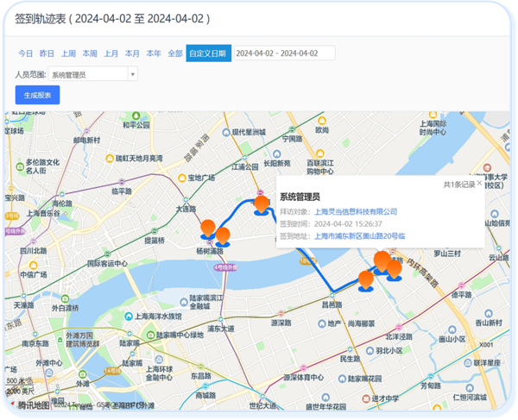Switch to the 今日 date filter
This screenshot has height=420, width=518.
click(26, 53)
